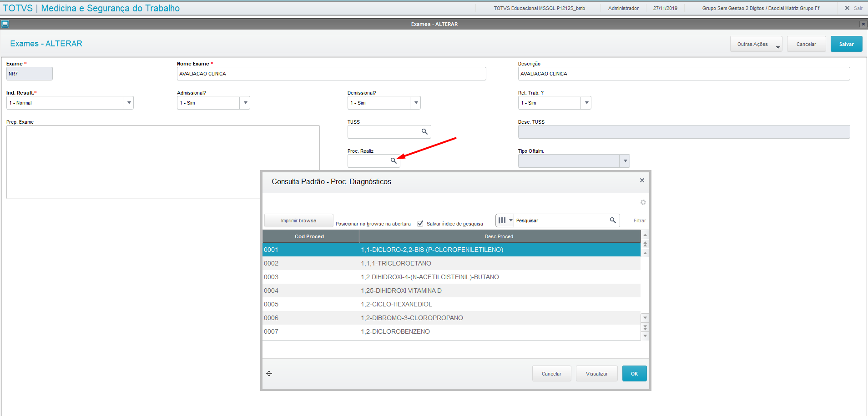The height and width of the screenshot is (416, 868).
Task: Open the Demissional? dropdown
Action: click(416, 103)
